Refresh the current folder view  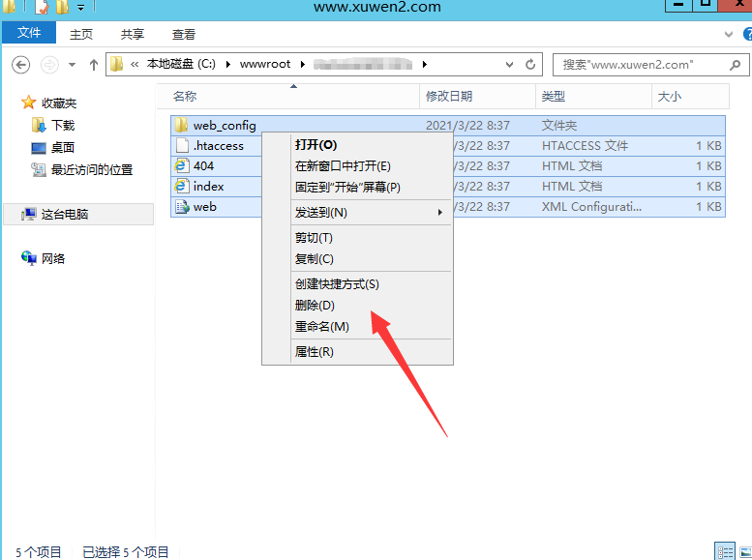pyautogui.click(x=530, y=65)
